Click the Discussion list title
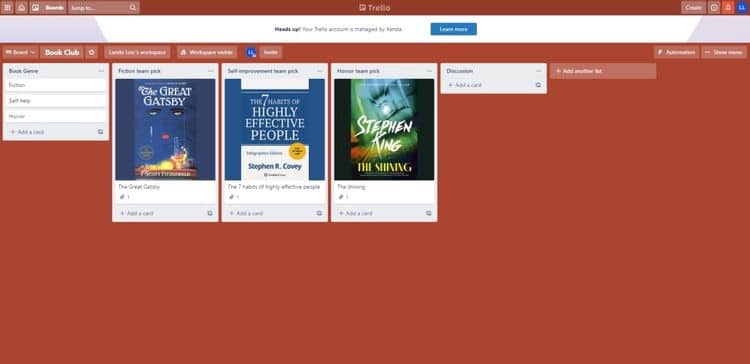This screenshot has height=364, width=750. (460, 71)
